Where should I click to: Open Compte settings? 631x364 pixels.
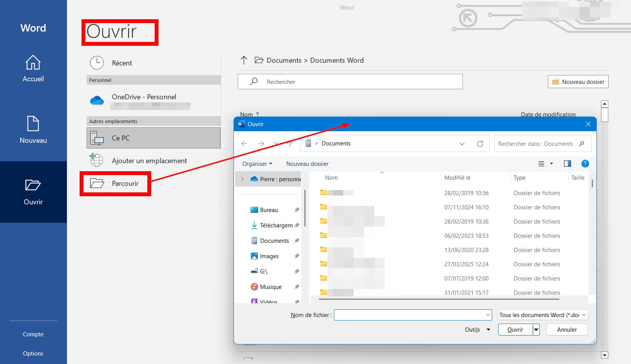33,334
